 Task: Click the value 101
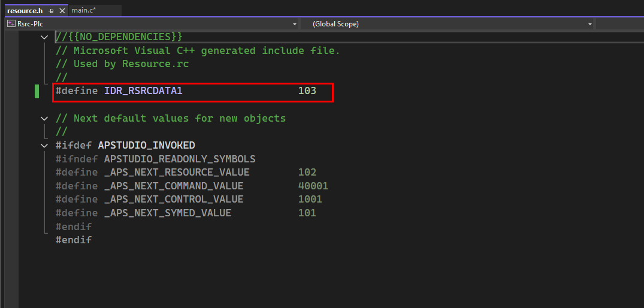[x=307, y=213]
